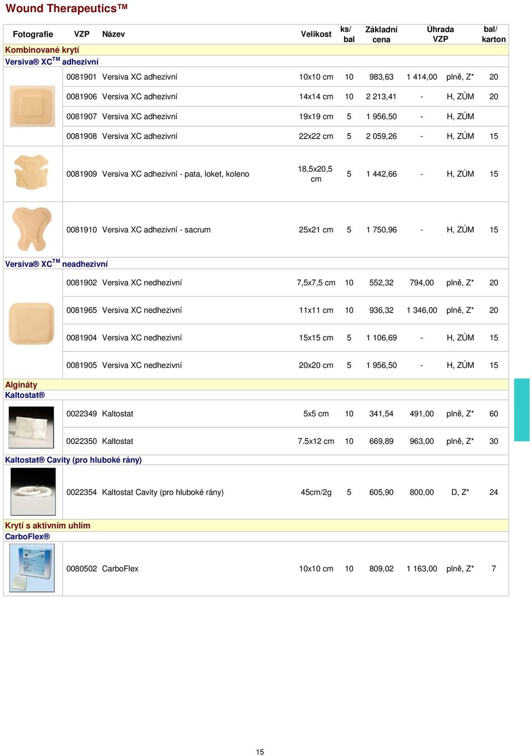Click the price '1 442,66'
The image size is (532, 756).
point(381,174)
